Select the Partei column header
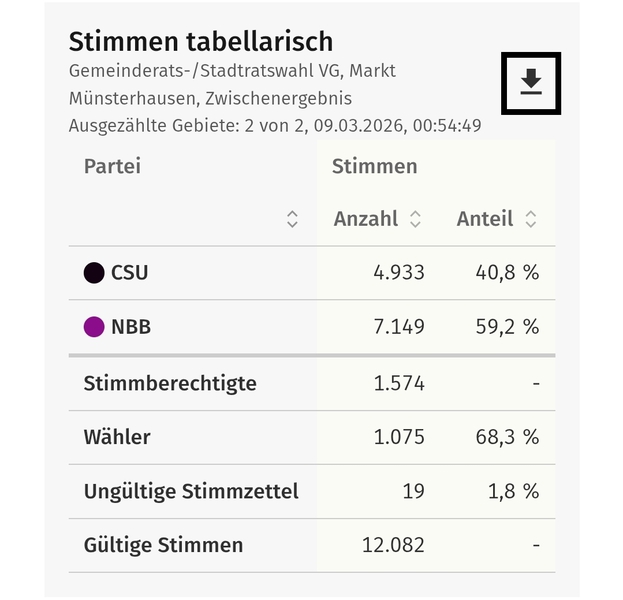The width and height of the screenshot is (623, 600). [x=112, y=166]
